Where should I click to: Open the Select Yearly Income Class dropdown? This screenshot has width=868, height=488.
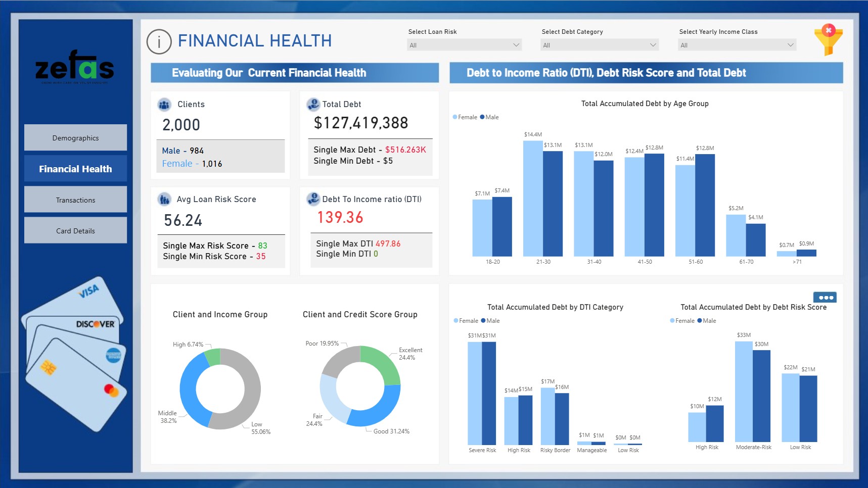click(737, 45)
